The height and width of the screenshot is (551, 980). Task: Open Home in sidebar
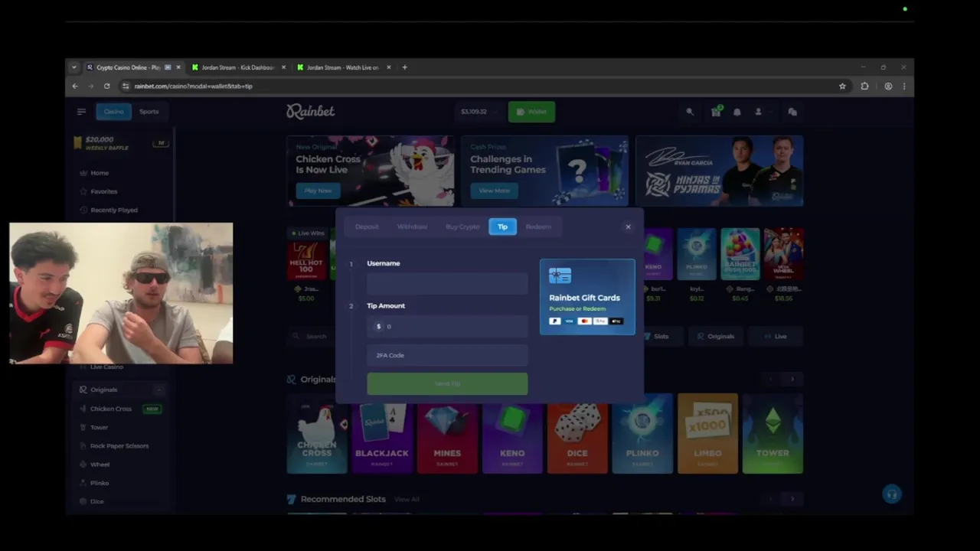coord(100,173)
